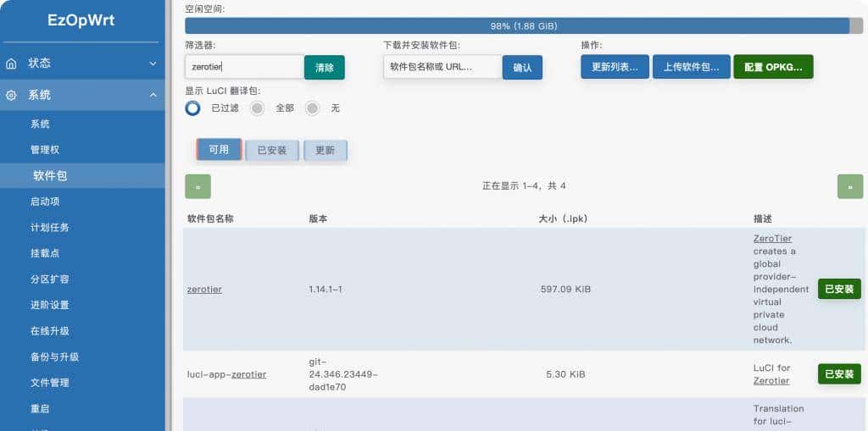The width and height of the screenshot is (868, 431).
Task: Switch to the 更新 tab
Action: pos(325,150)
